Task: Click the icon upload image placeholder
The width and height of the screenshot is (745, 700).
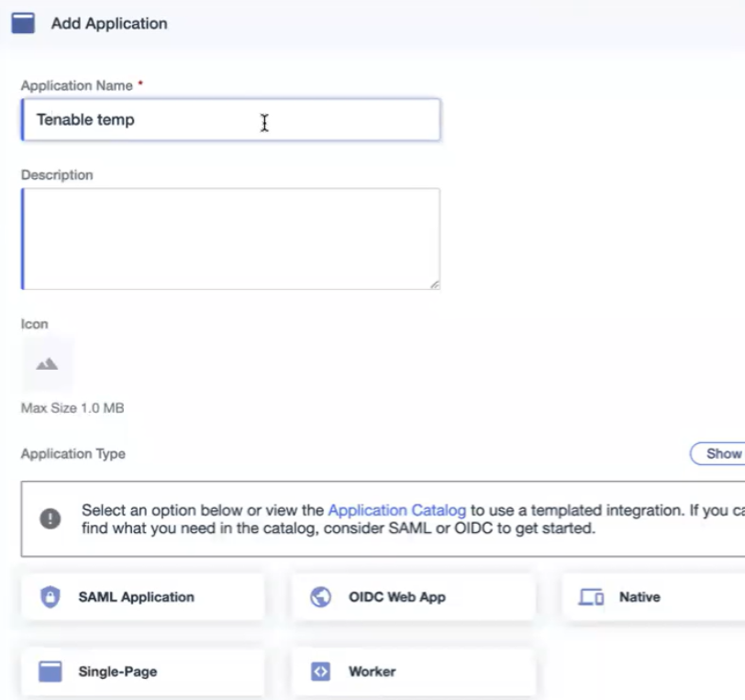Action: [x=47, y=364]
